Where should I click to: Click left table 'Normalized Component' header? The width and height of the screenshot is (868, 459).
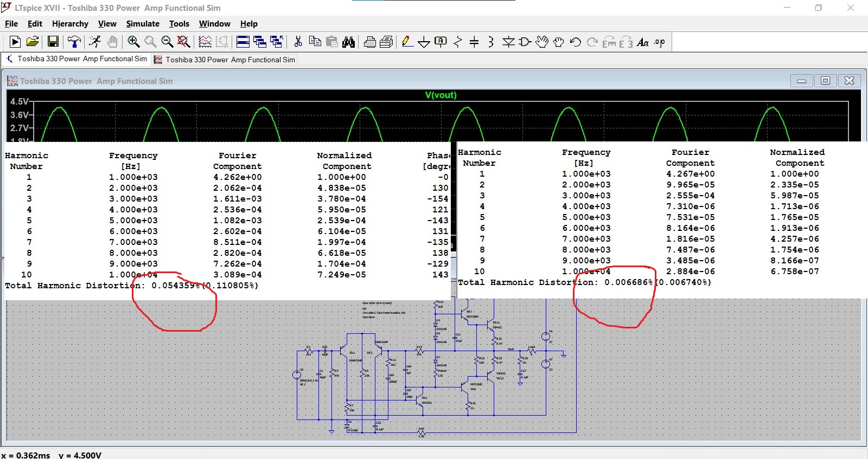pos(344,161)
